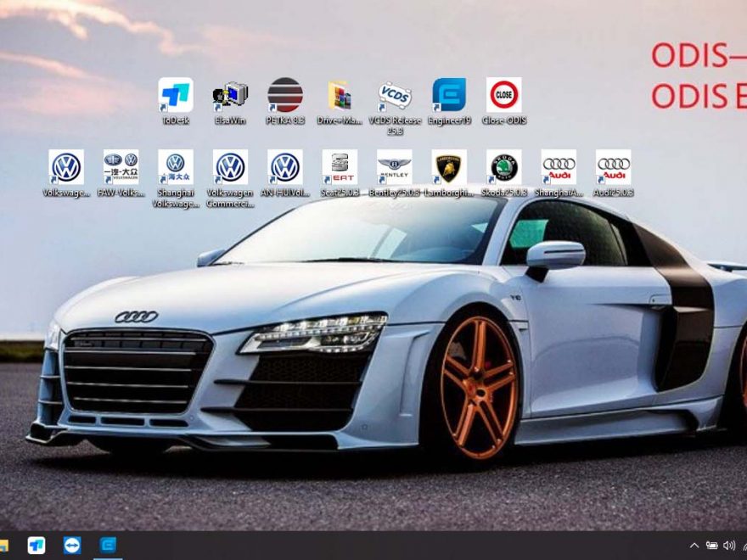Expand the system tray hidden icons chevron
The height and width of the screenshot is (560, 747).
click(694, 546)
